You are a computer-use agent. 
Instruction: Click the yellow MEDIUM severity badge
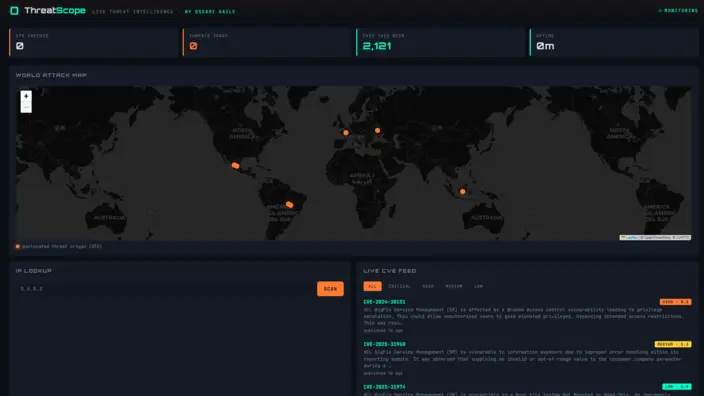673,344
